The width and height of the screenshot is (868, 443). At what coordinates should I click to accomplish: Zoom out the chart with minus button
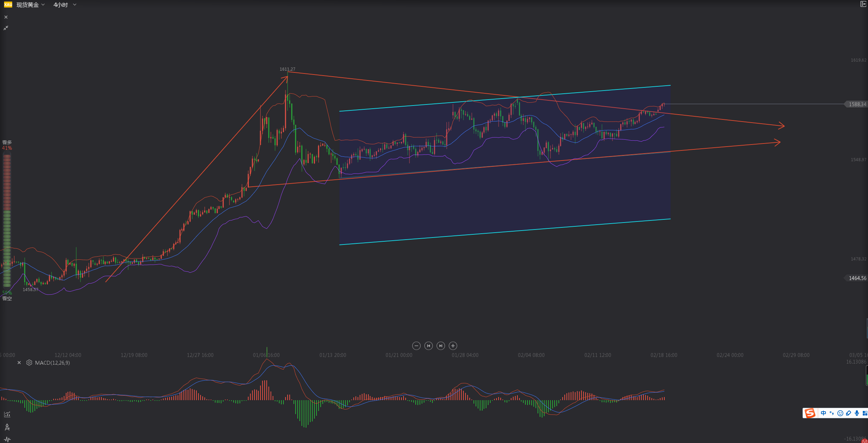(x=416, y=345)
